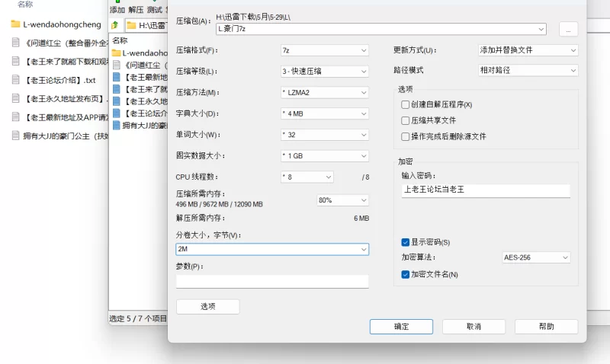Click the L-wendaoho folder icon in the 7-Zip list
Image resolution: width=610 pixels, height=364 pixels.
click(117, 53)
